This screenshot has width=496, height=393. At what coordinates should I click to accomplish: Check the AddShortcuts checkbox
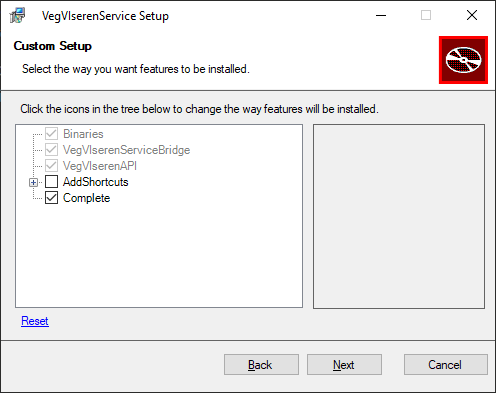pyautogui.click(x=51, y=182)
